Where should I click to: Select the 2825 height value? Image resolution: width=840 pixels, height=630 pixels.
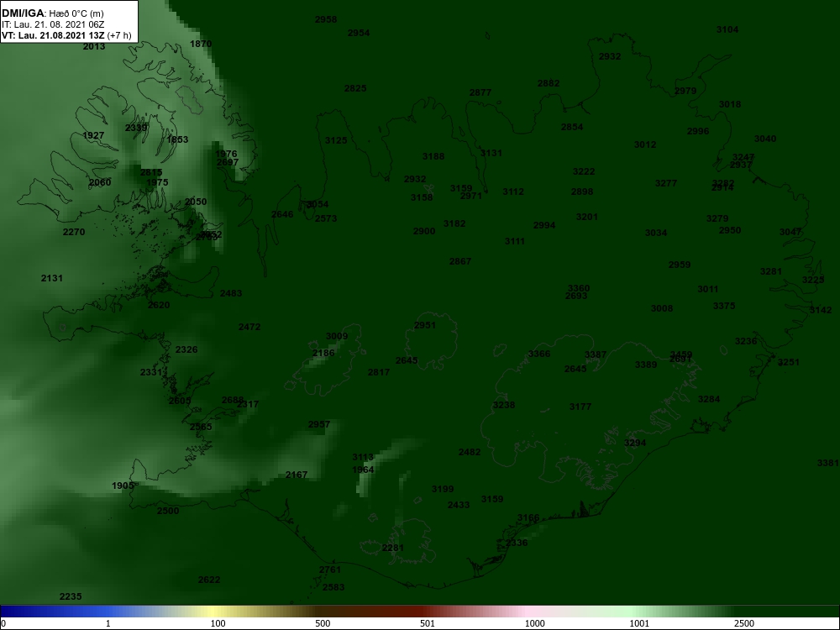coord(355,88)
